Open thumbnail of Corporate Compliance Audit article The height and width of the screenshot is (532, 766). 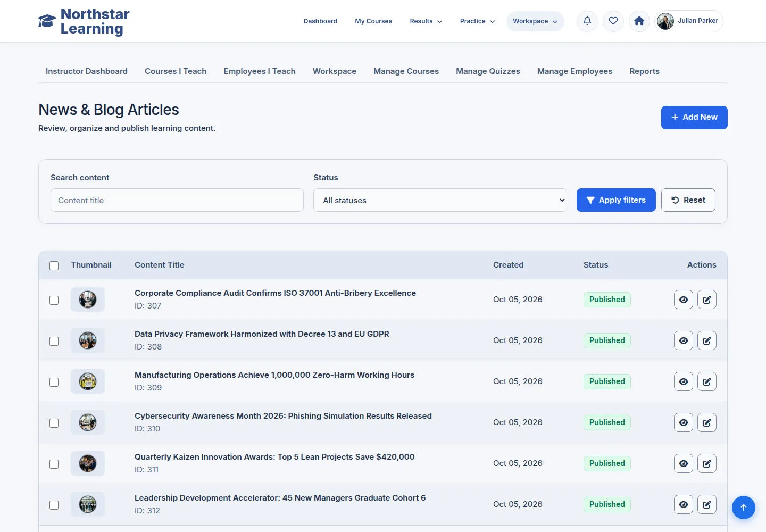[88, 300]
